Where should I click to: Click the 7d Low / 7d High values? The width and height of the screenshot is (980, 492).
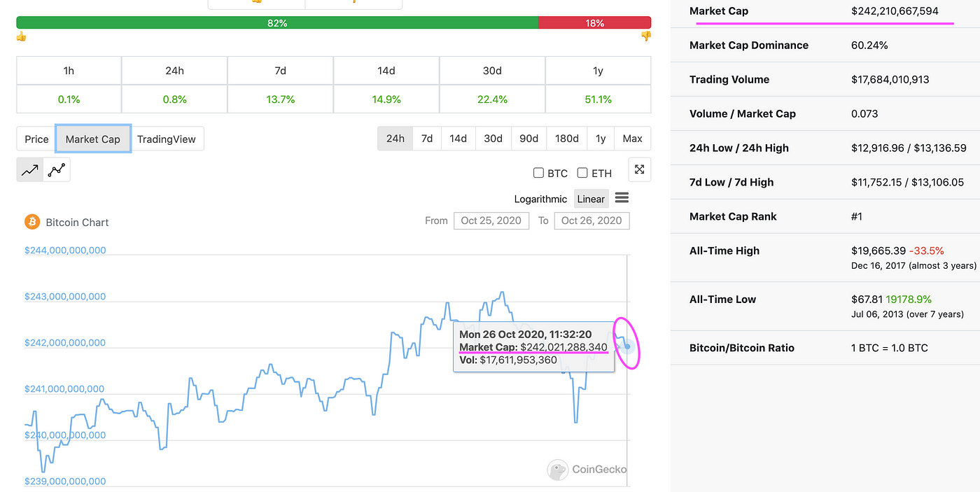[907, 182]
